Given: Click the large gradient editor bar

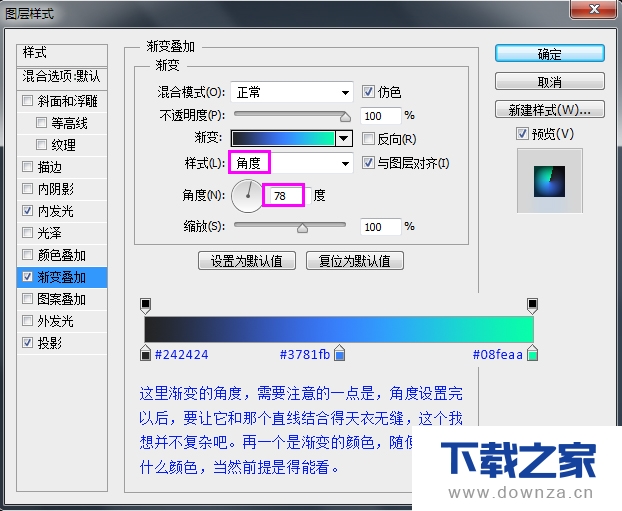Looking at the screenshot, I should click(x=339, y=329).
